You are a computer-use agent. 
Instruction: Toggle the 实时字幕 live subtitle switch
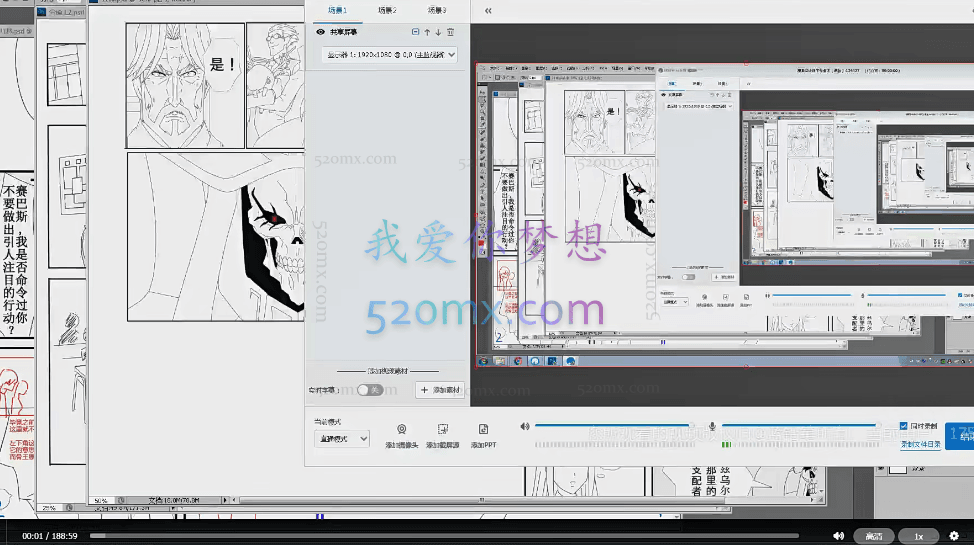[370, 390]
